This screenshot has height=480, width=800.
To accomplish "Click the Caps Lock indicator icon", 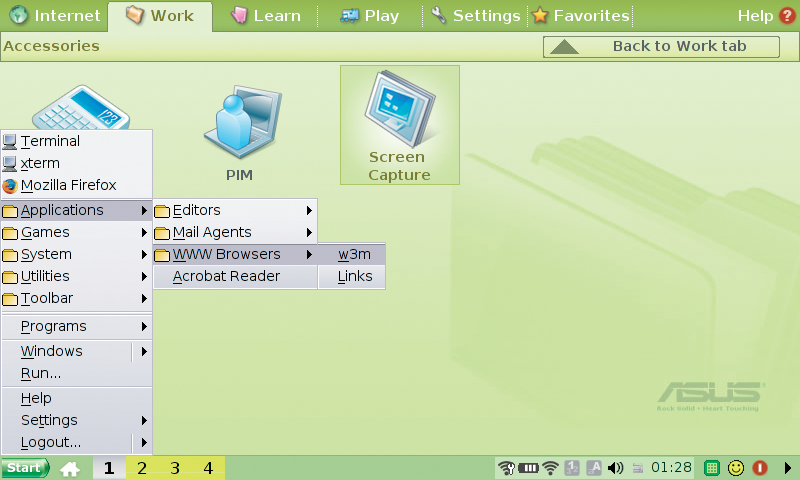I will pos(594,468).
